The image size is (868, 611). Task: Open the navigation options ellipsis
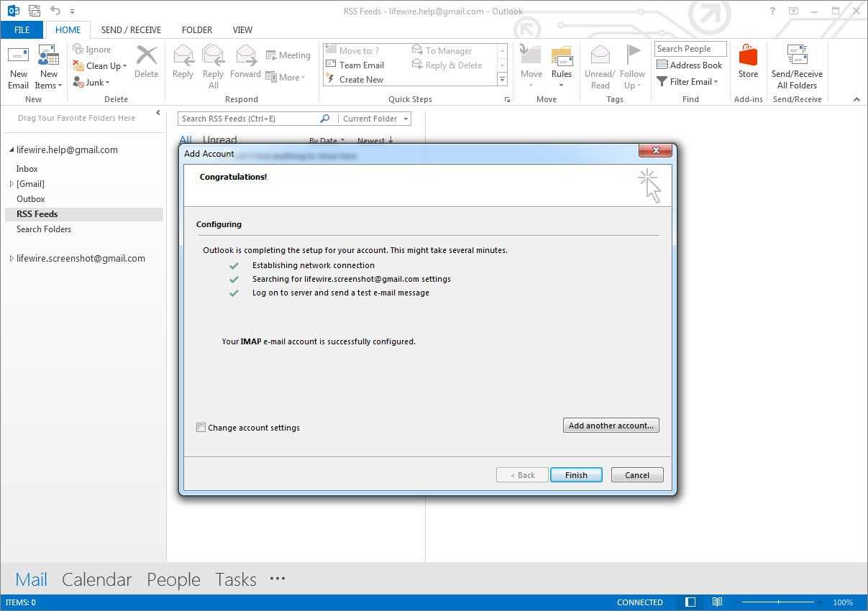(x=278, y=579)
